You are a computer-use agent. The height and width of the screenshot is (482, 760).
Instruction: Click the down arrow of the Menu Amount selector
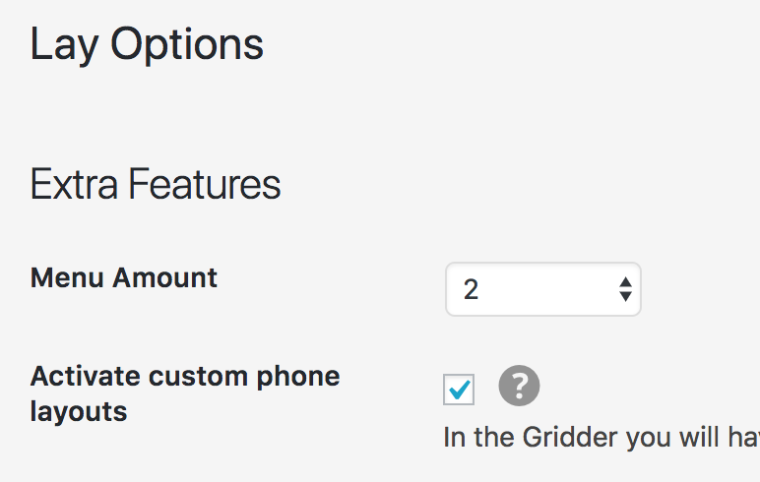click(625, 297)
